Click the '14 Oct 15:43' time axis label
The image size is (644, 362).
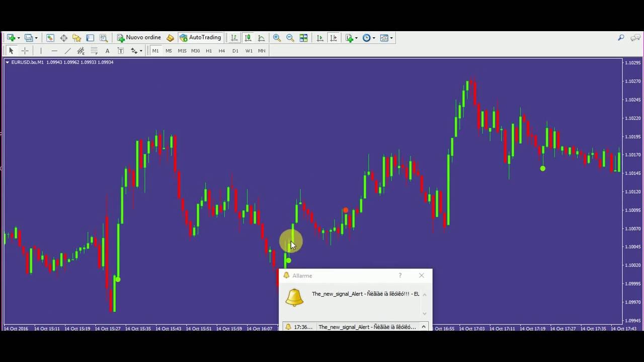coord(169,328)
